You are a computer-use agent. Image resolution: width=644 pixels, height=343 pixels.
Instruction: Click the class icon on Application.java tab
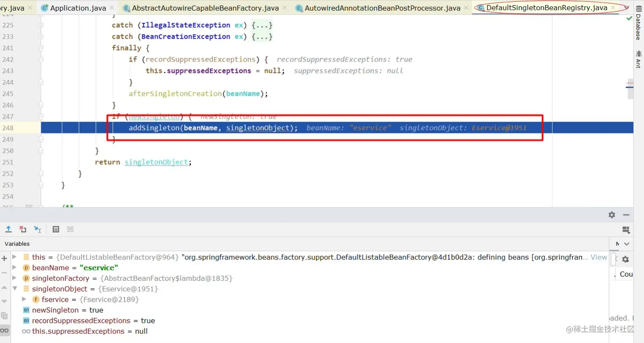tap(44, 8)
